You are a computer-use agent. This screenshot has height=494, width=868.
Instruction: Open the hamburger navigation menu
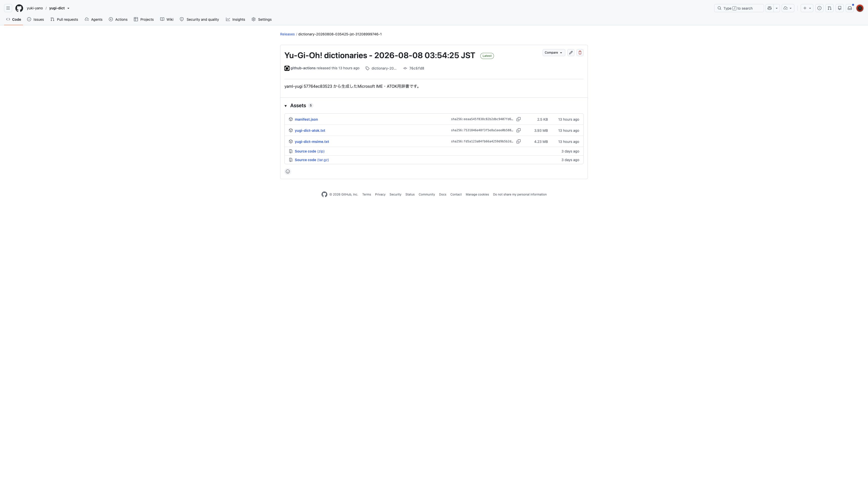pos(8,8)
